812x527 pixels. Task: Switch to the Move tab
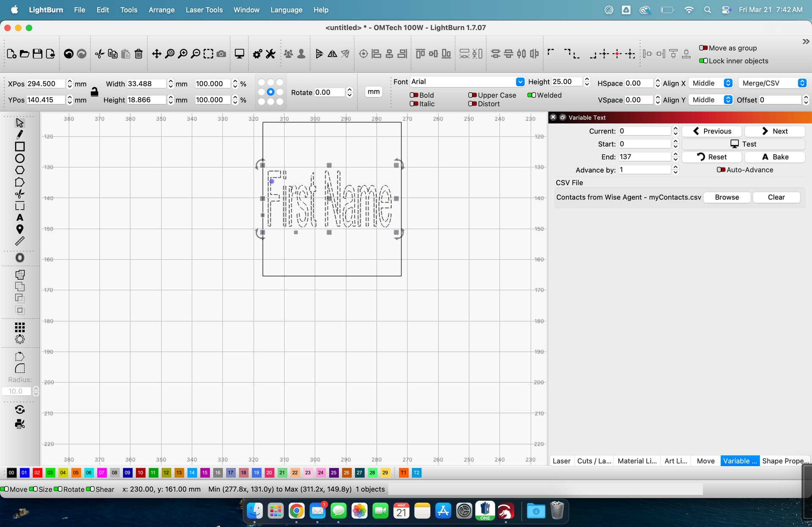pyautogui.click(x=705, y=461)
